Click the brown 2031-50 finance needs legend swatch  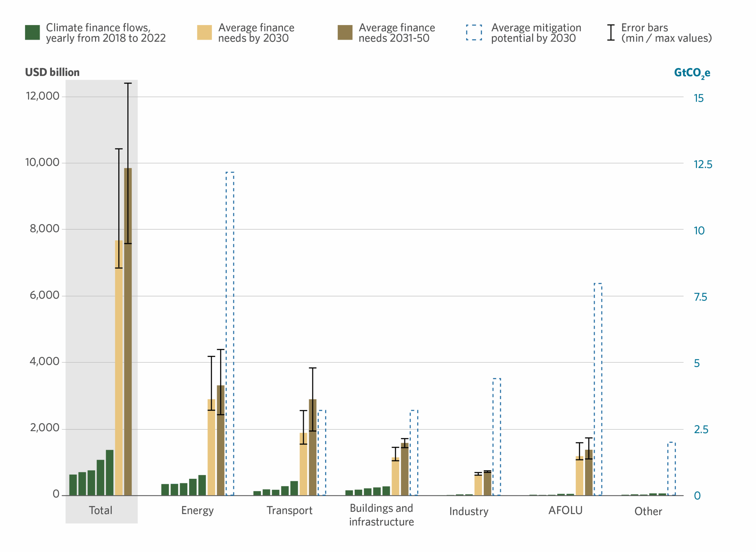click(x=345, y=32)
